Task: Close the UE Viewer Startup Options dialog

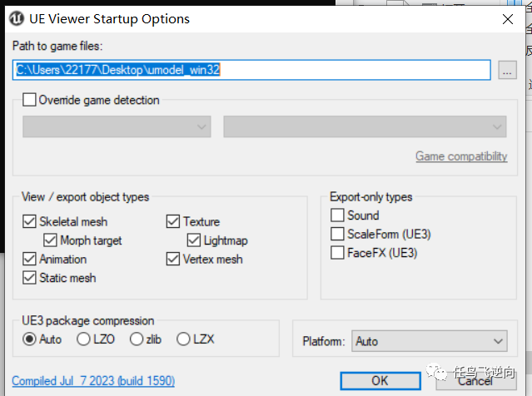Action: coord(508,19)
